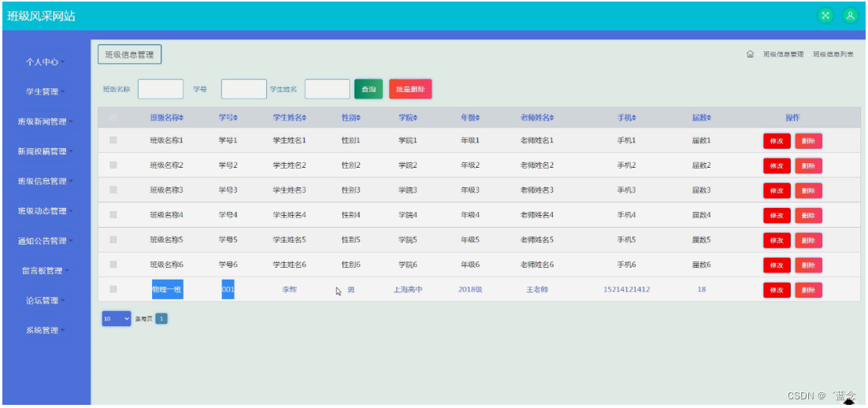The height and width of the screenshot is (408, 868).
Task: Check the row 班级名称3 checkbox
Action: click(x=113, y=190)
